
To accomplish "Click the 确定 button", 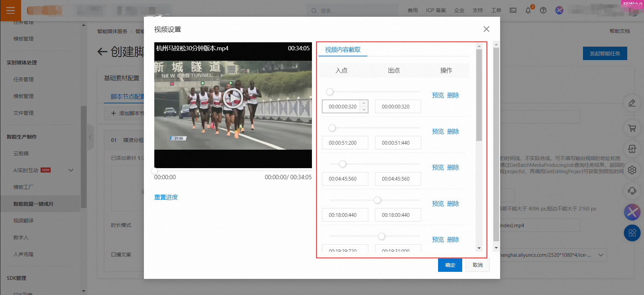I will point(450,265).
